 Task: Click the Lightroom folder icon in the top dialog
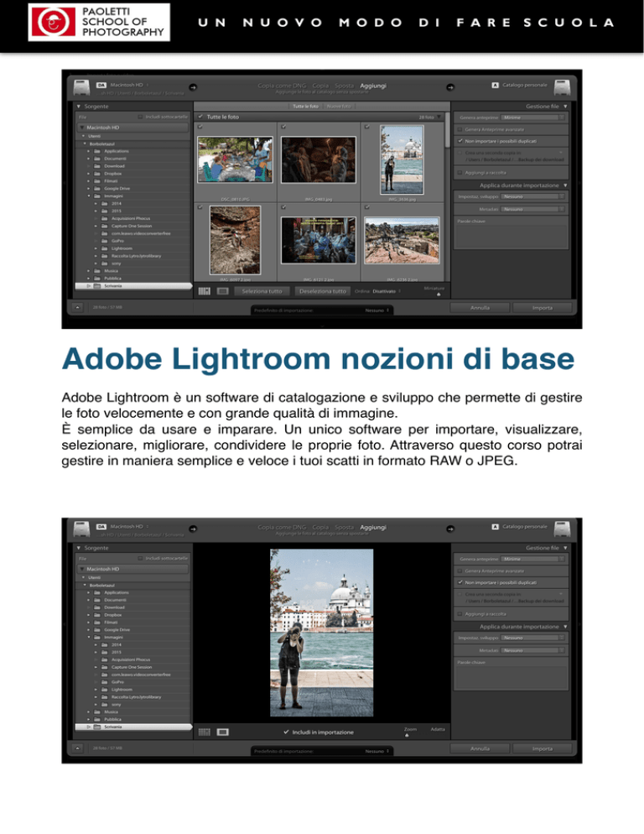[x=105, y=248]
